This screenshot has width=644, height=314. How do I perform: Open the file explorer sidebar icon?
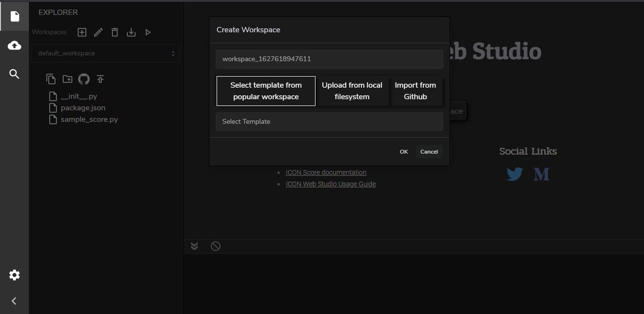tap(14, 16)
